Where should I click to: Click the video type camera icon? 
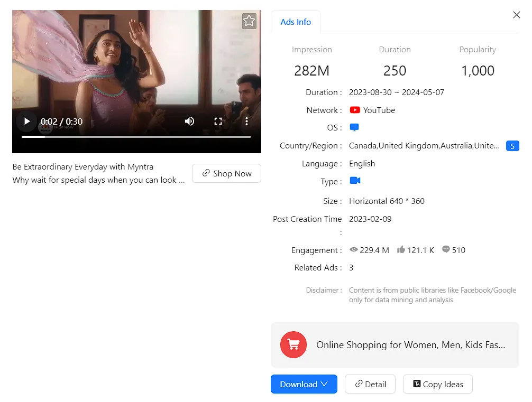355,181
